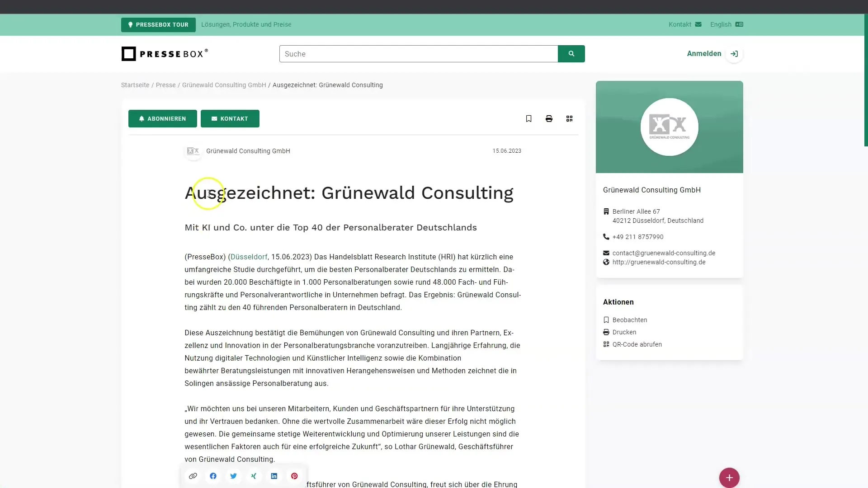868x488 pixels.
Task: Click the share via Facebook icon
Action: (x=213, y=475)
